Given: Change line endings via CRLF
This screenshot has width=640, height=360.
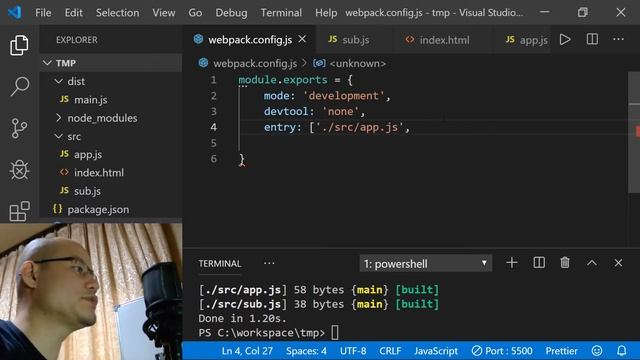Looking at the screenshot, I should coord(390,351).
